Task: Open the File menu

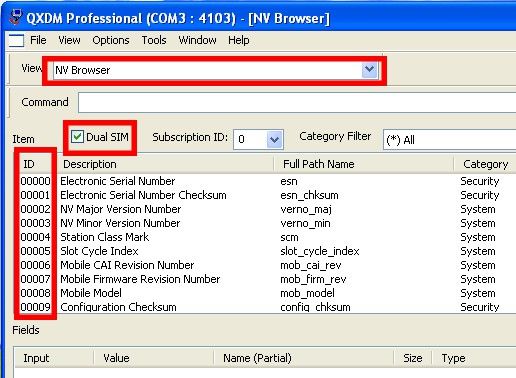Action: 38,40
